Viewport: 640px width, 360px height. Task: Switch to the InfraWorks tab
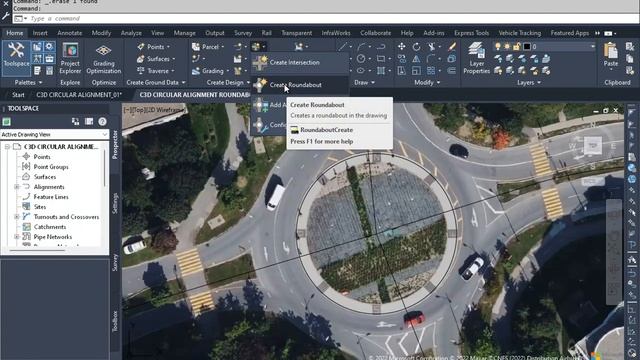336,33
